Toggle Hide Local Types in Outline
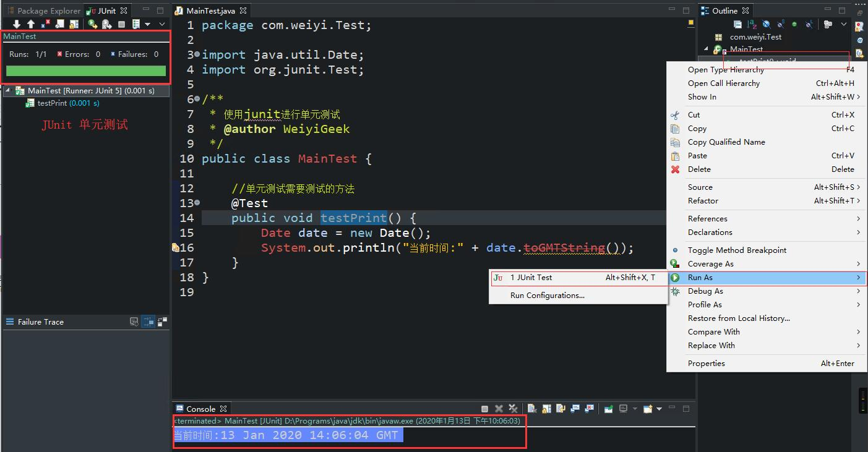Viewport: 868px width, 452px height. click(809, 24)
